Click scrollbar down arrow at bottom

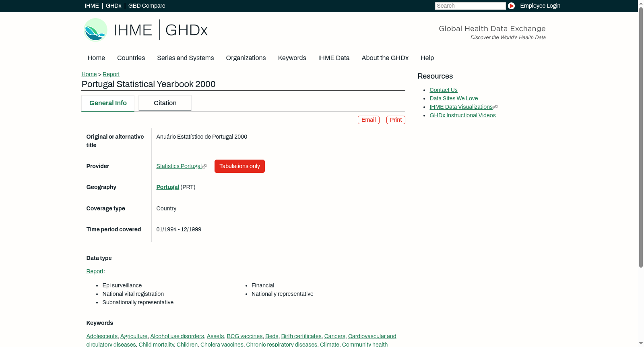[x=641, y=344]
